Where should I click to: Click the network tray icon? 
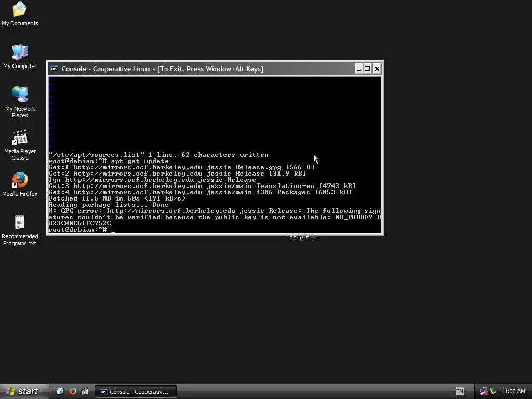coord(484,392)
